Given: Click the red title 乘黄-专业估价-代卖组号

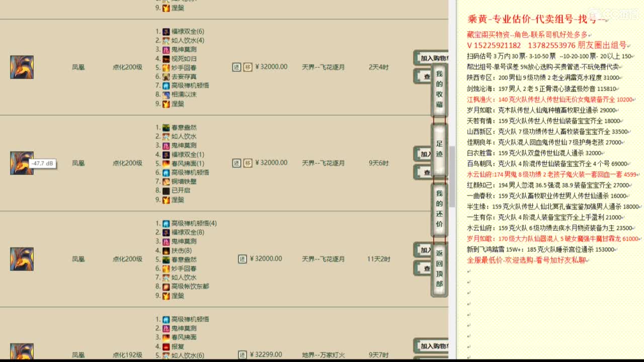Looking at the screenshot, I should click(537, 19).
